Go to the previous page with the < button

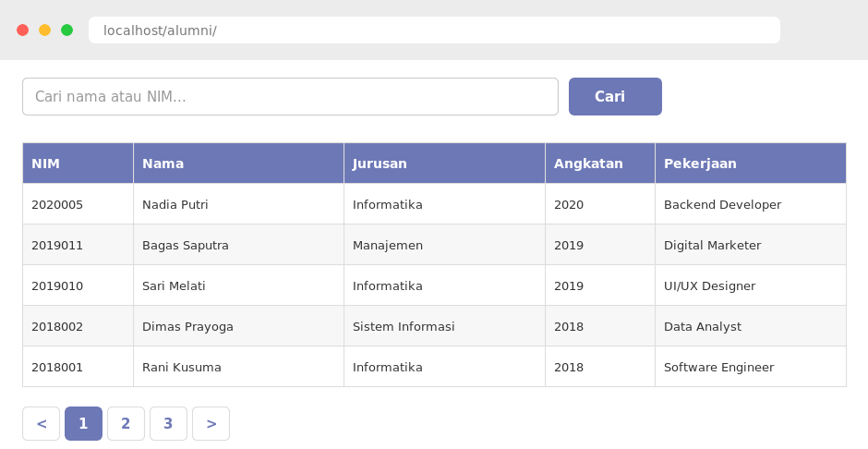point(41,423)
